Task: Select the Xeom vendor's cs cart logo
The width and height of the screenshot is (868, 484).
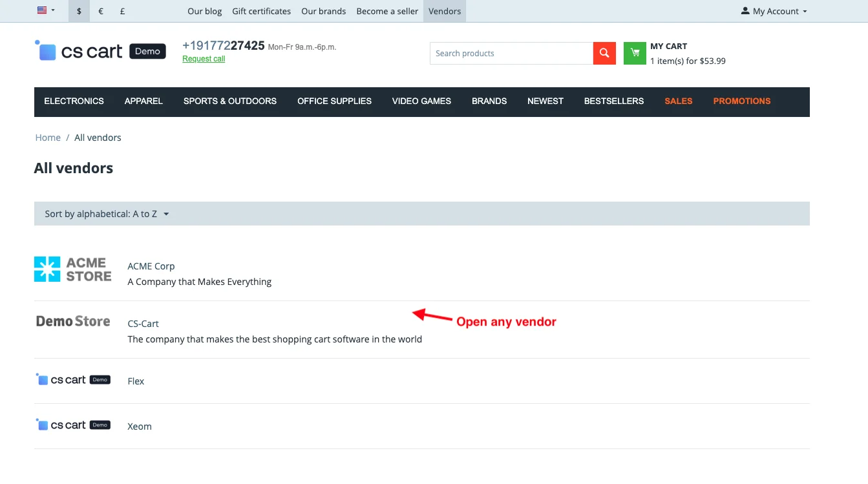Action: 73,425
